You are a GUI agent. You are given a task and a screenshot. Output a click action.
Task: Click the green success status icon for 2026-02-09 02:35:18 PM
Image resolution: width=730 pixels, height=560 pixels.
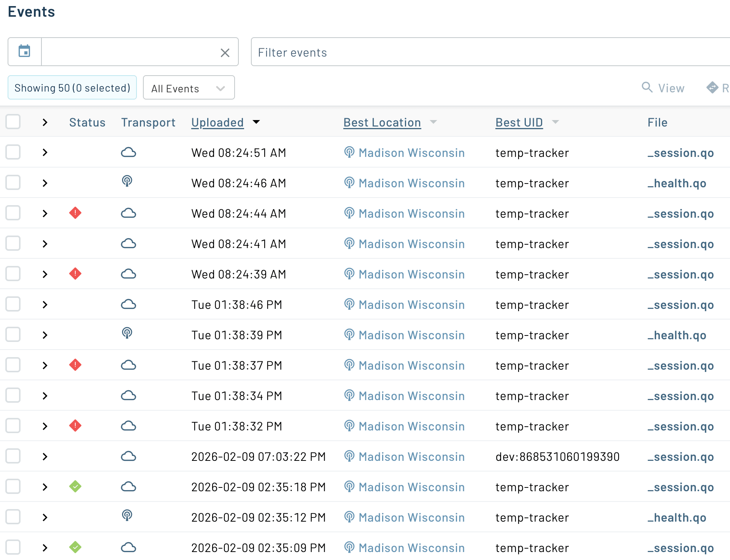(x=75, y=486)
